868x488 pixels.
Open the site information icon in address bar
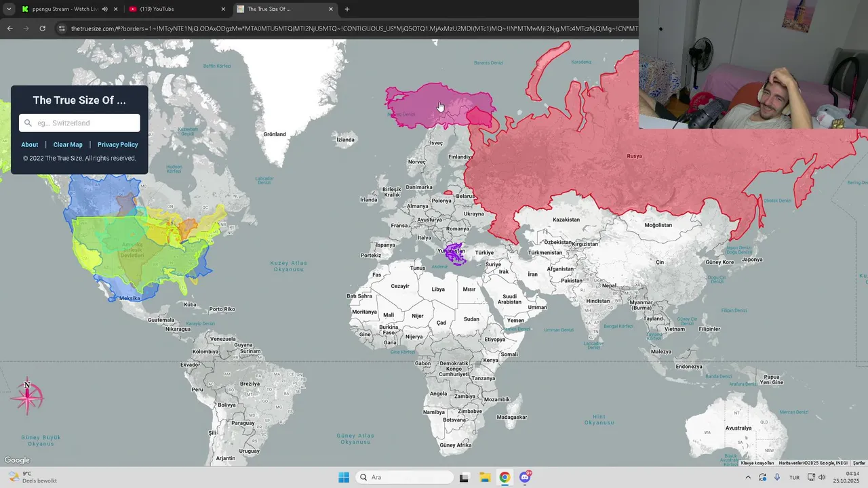tap(62, 28)
